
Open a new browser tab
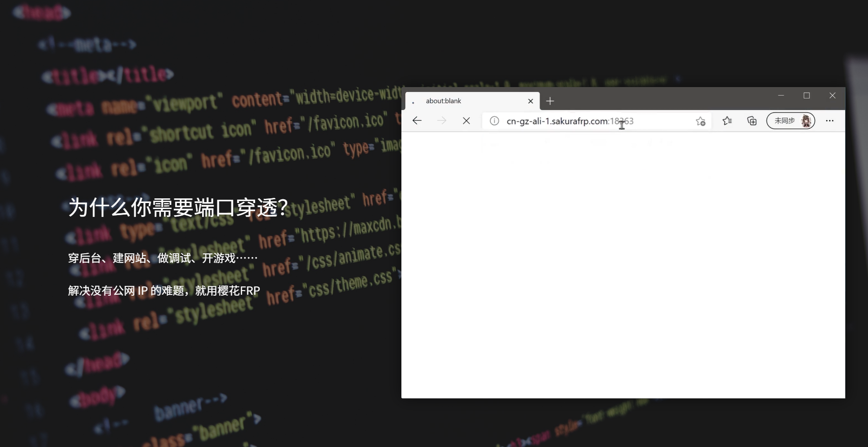[x=550, y=101]
